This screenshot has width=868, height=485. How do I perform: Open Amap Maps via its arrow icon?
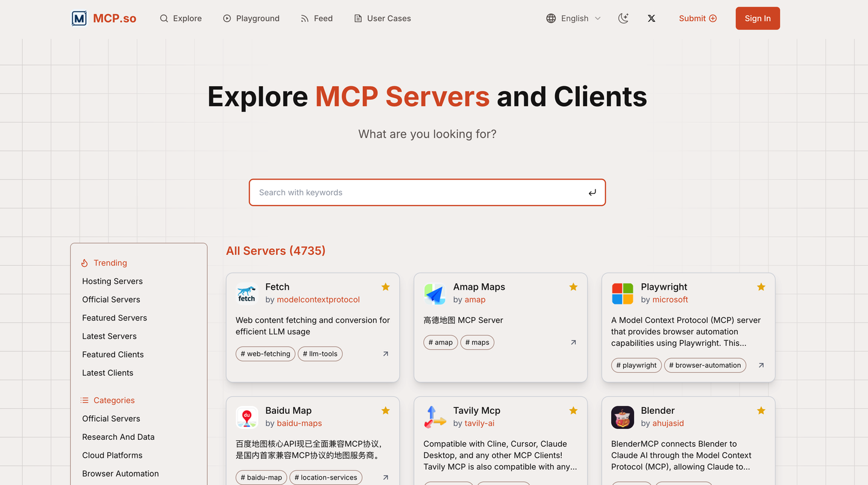click(x=573, y=342)
